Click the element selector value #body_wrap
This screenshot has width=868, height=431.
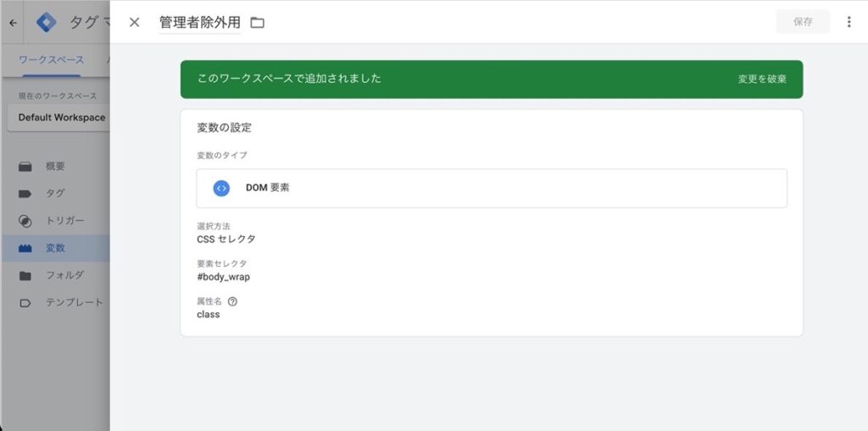pos(223,277)
